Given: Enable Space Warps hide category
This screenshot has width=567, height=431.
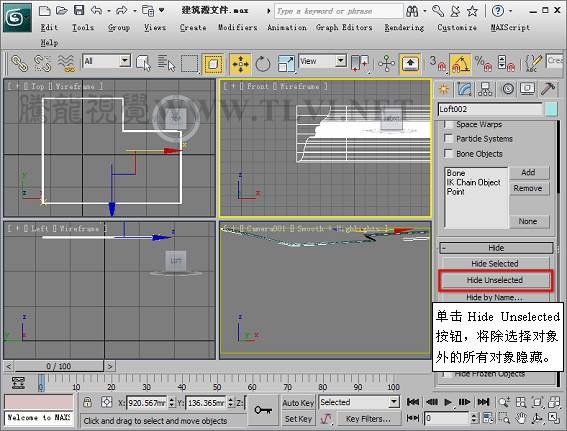Looking at the screenshot, I should click(x=448, y=124).
